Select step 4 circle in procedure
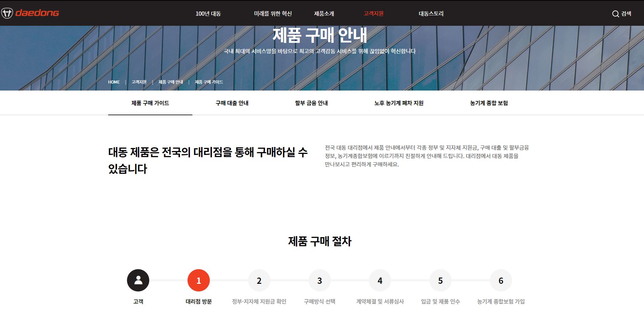The height and width of the screenshot is (312, 644). (380, 280)
